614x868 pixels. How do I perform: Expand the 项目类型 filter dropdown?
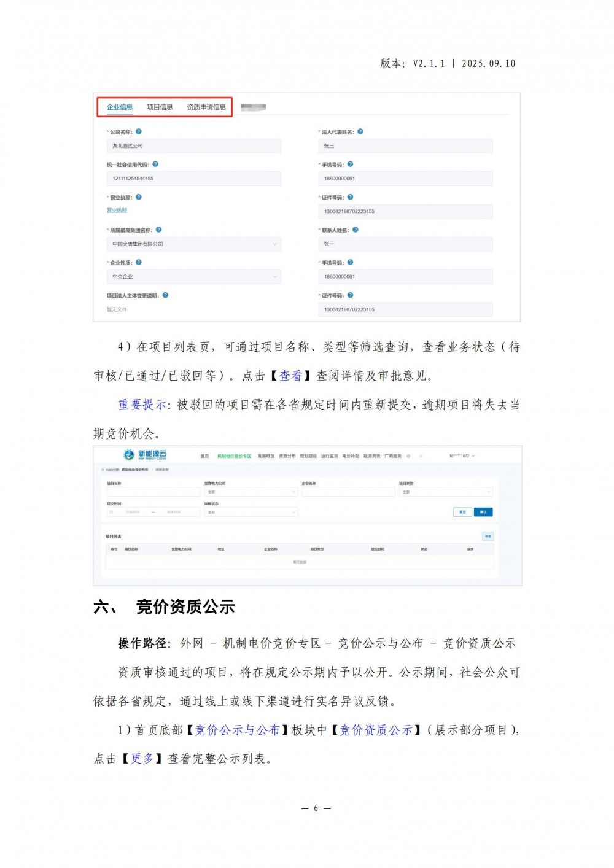click(446, 492)
